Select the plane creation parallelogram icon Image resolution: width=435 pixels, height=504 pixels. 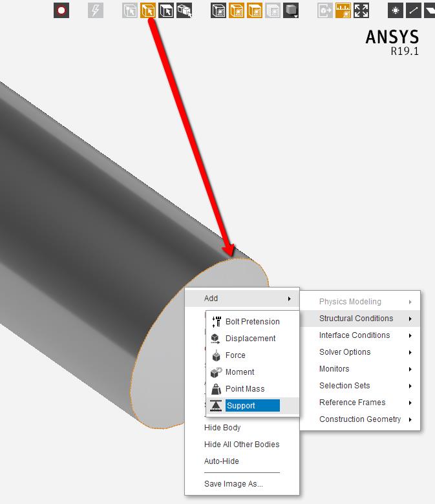tap(430, 10)
